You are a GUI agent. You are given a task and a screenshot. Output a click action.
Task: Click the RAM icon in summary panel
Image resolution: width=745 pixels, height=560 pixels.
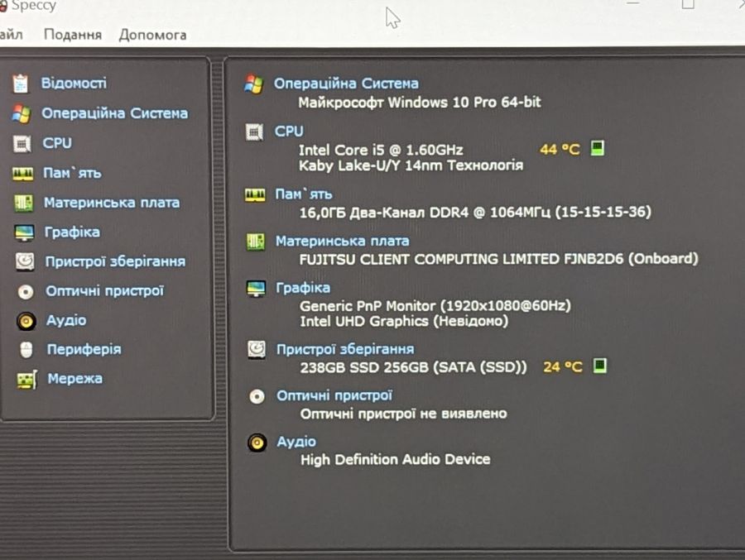coord(255,194)
